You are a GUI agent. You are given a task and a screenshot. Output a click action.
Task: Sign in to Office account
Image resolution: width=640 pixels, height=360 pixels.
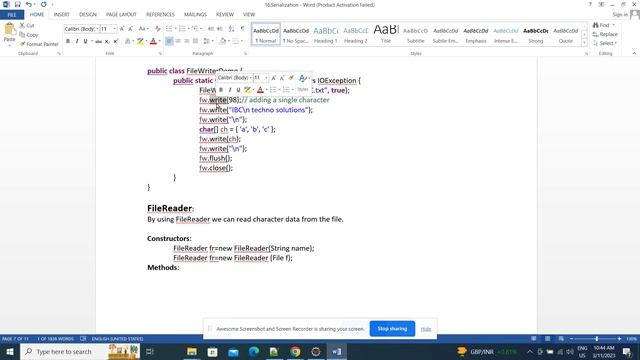point(620,15)
